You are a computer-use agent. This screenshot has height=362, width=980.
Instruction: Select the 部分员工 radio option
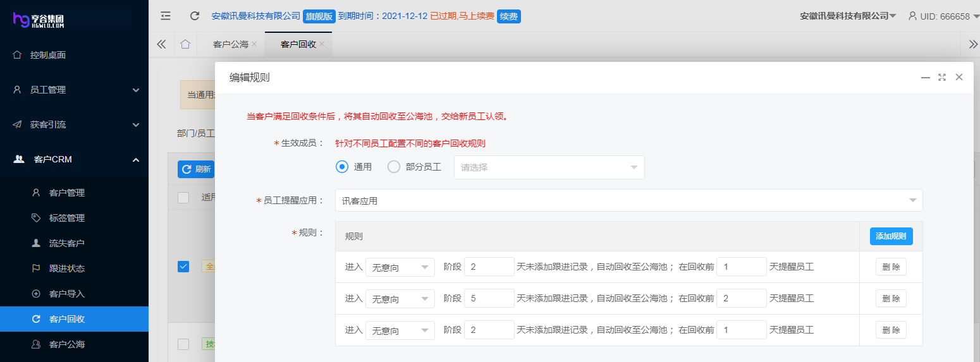click(x=394, y=167)
